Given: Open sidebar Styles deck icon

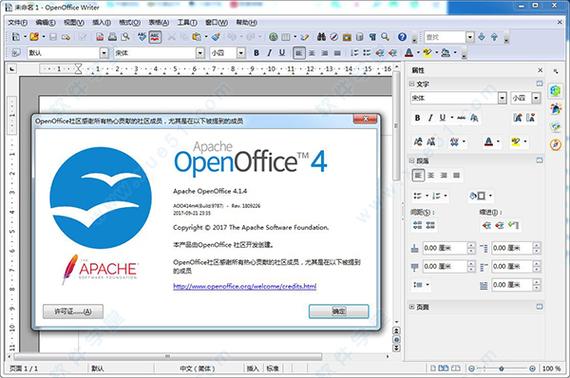Looking at the screenshot, I should coord(555,108).
